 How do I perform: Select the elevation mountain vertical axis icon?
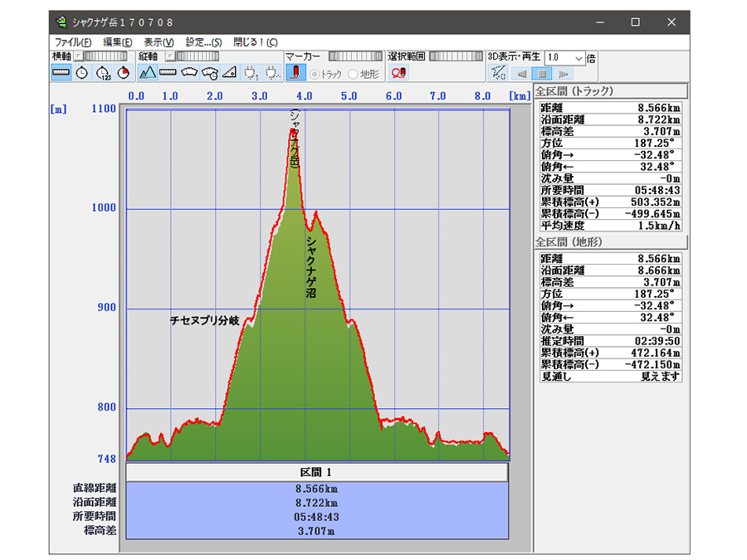point(148,73)
